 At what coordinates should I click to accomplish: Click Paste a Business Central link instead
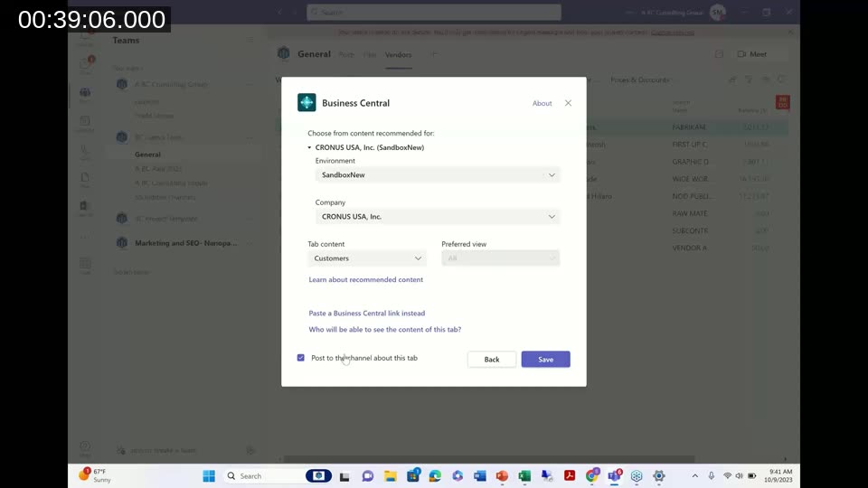367,314
